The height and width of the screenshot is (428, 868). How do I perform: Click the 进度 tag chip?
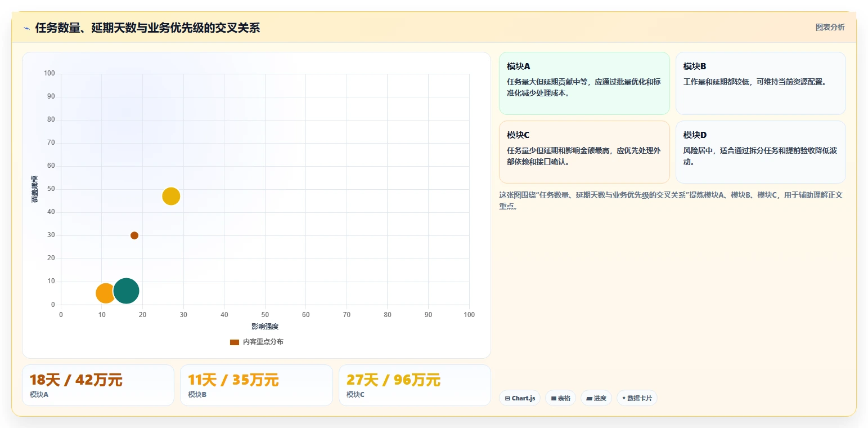[x=596, y=398]
